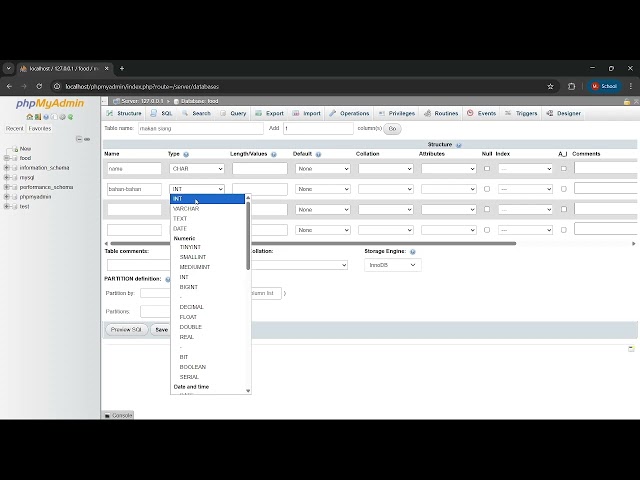
Task: Click the Structure heading help icon
Action: pos(458,145)
